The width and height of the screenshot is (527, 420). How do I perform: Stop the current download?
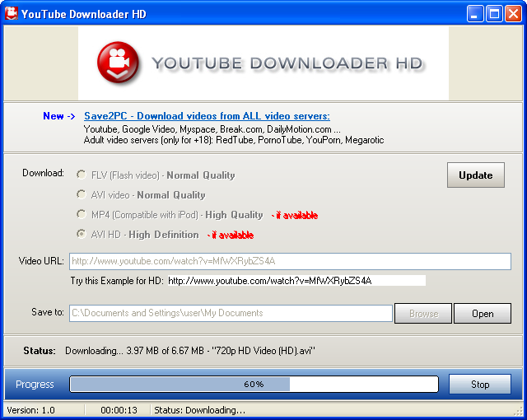[480, 384]
